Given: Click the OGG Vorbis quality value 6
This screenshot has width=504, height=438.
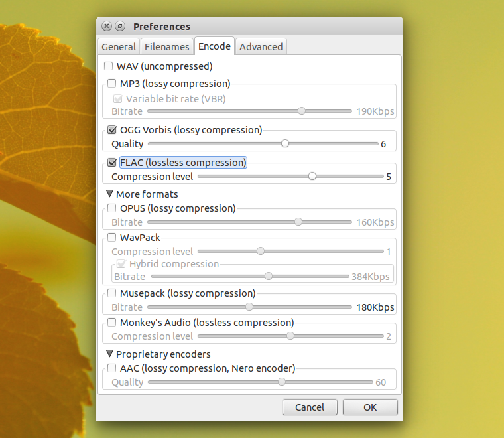Looking at the screenshot, I should click(383, 145).
